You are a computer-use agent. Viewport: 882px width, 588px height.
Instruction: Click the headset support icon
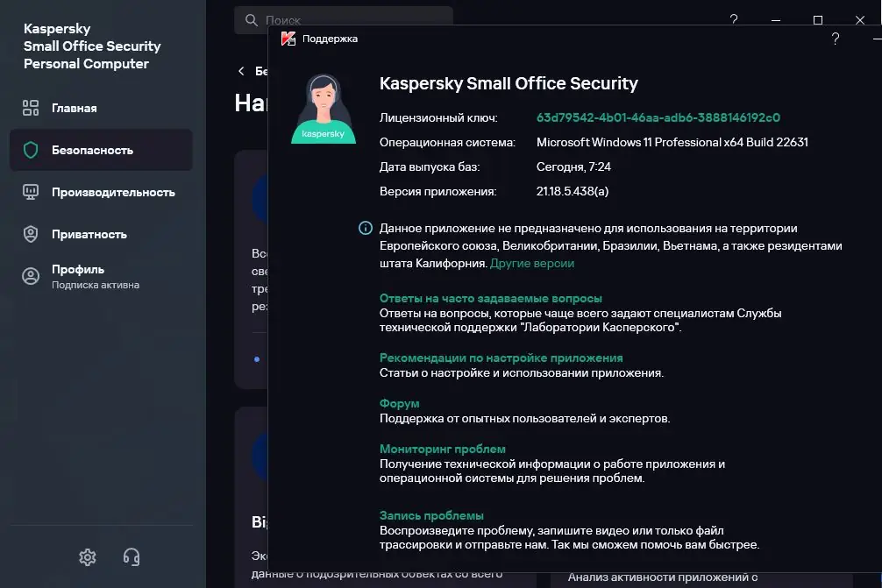(132, 556)
